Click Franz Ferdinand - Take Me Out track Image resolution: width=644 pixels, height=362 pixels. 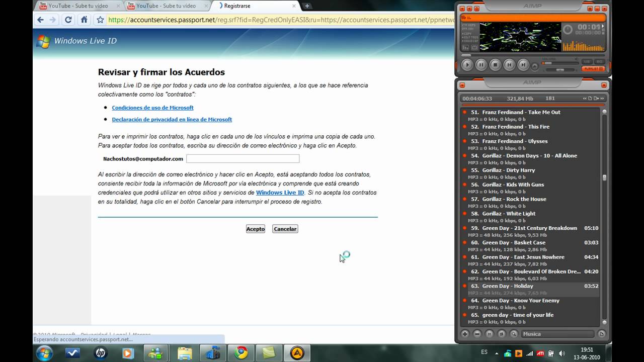pyautogui.click(x=530, y=116)
